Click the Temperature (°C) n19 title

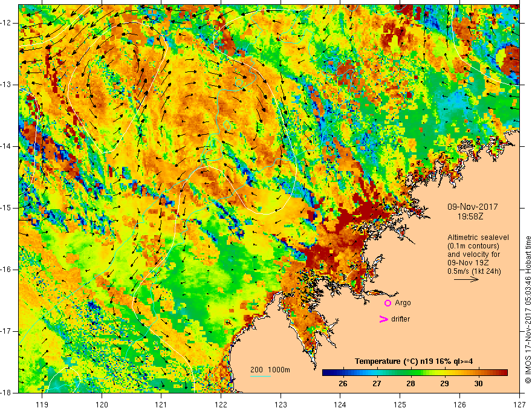414,361
